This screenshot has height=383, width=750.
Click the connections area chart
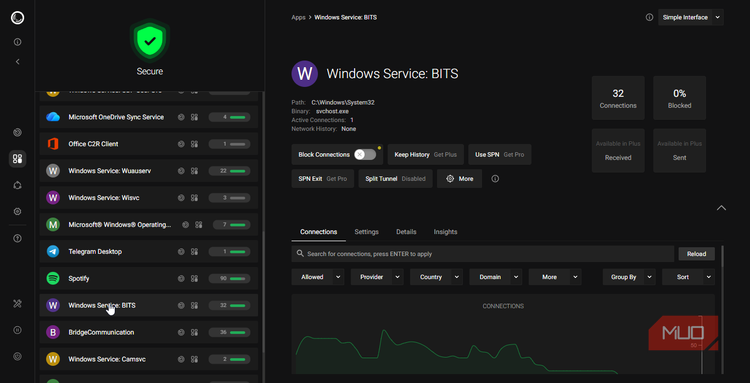tap(503, 334)
